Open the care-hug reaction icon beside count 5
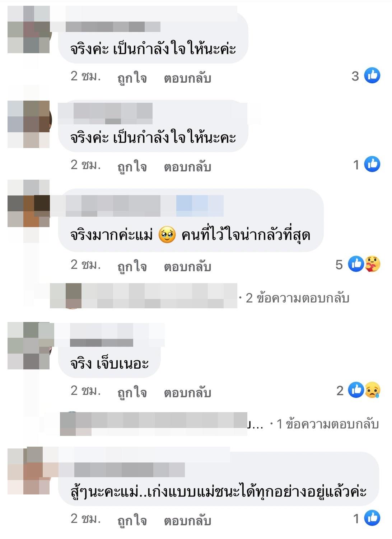 [373, 264]
